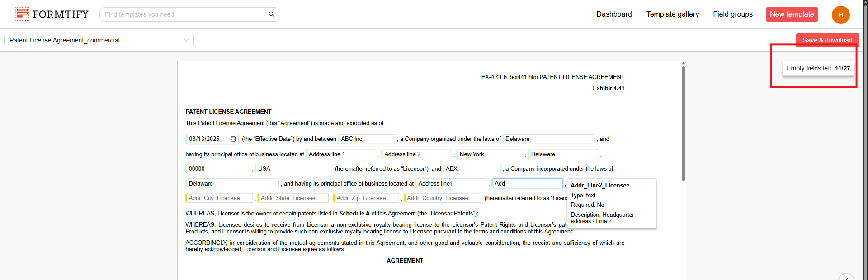Click the PATENT LICENSE AGREEMENT heading
The image size is (868, 280).
[228, 112]
